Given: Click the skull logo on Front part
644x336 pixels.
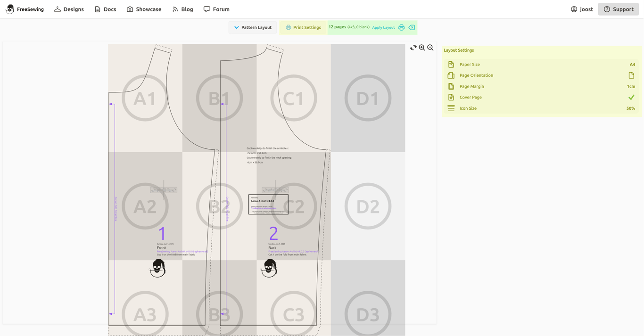Looking at the screenshot, I should [x=157, y=268].
